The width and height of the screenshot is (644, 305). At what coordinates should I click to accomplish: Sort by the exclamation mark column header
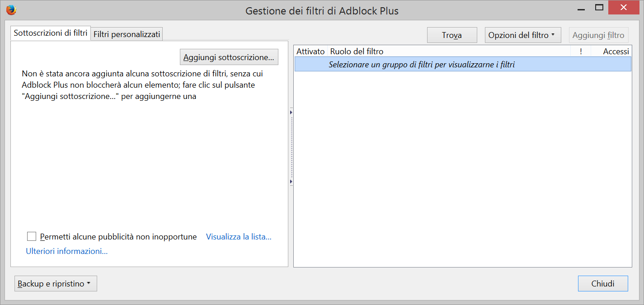tap(581, 52)
